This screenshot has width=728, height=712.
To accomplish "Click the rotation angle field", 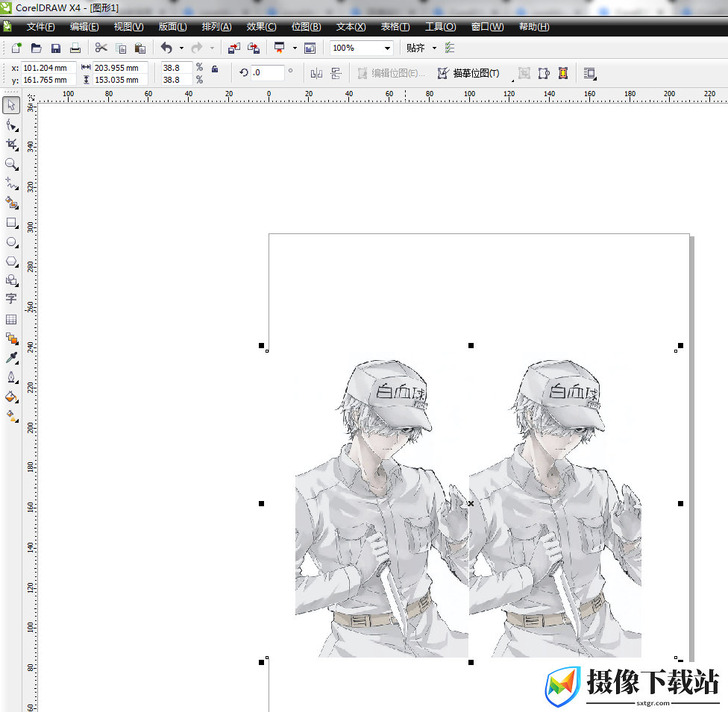I will point(268,72).
